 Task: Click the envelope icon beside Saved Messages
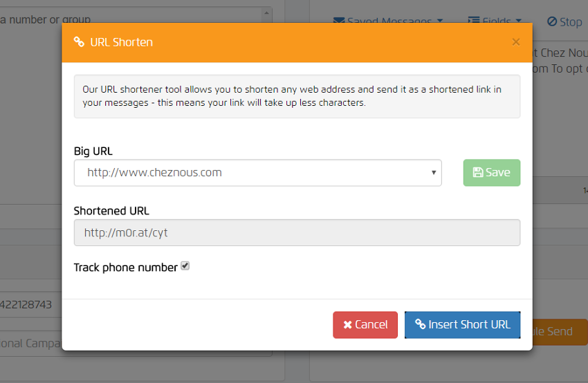(x=338, y=22)
